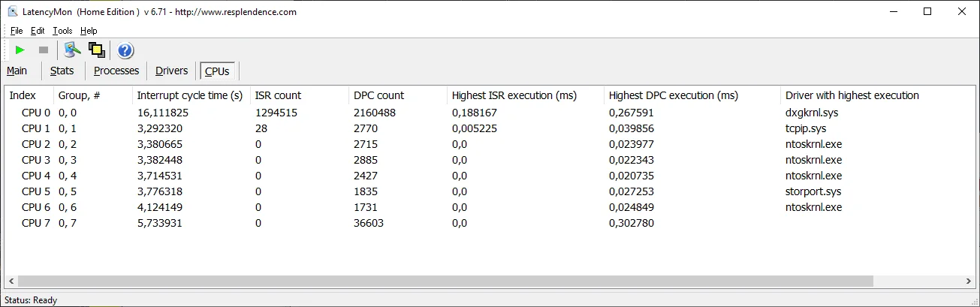The width and height of the screenshot is (980, 307).
Task: Click the LatencyMon title bar app icon
Action: (13, 11)
